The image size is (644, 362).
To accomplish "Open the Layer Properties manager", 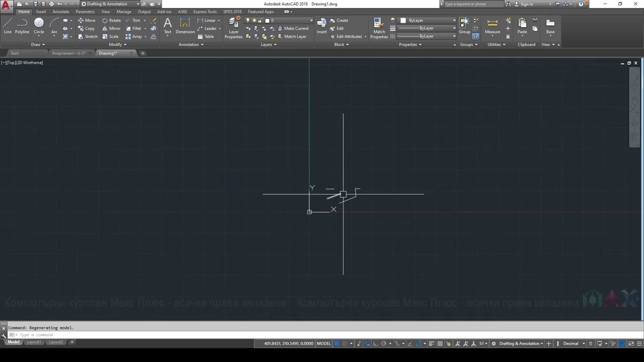I will pyautogui.click(x=233, y=28).
